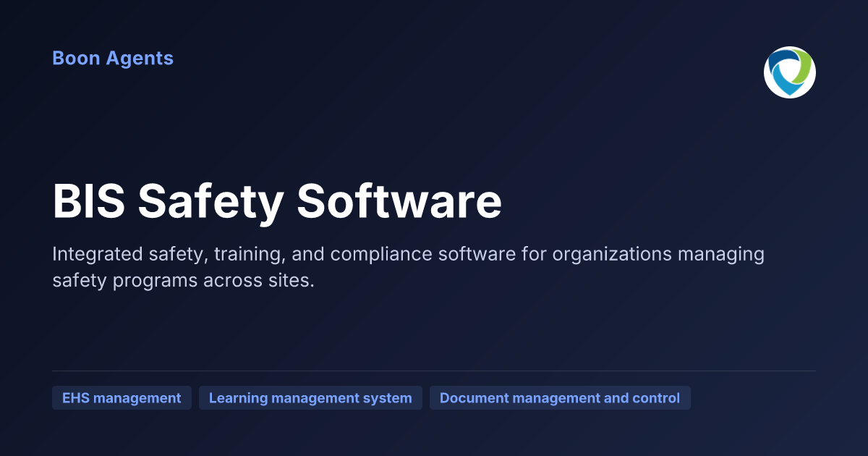The height and width of the screenshot is (456, 868).
Task: Click the BIS Safety Software logo icon
Action: click(790, 72)
